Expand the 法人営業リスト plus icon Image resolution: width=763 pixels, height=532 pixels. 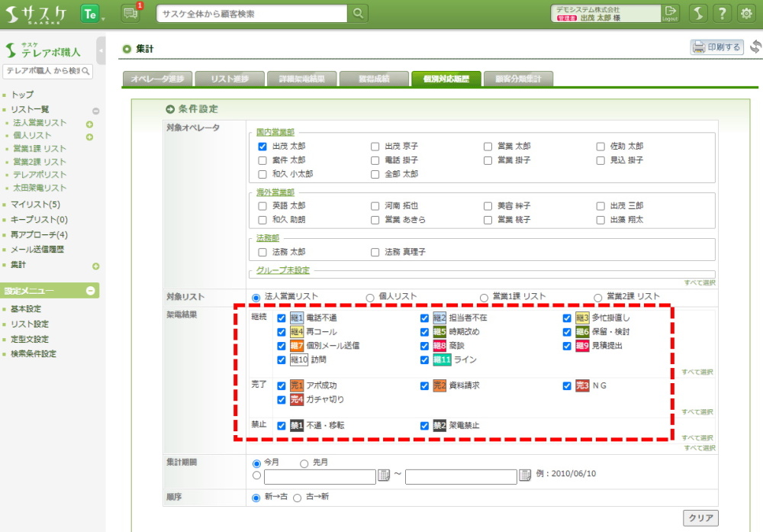click(89, 124)
